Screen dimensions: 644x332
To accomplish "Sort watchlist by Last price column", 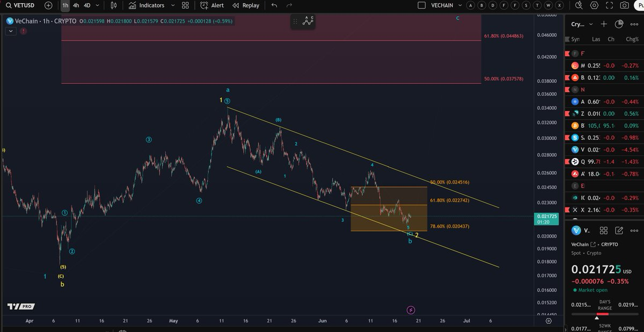I will point(596,39).
